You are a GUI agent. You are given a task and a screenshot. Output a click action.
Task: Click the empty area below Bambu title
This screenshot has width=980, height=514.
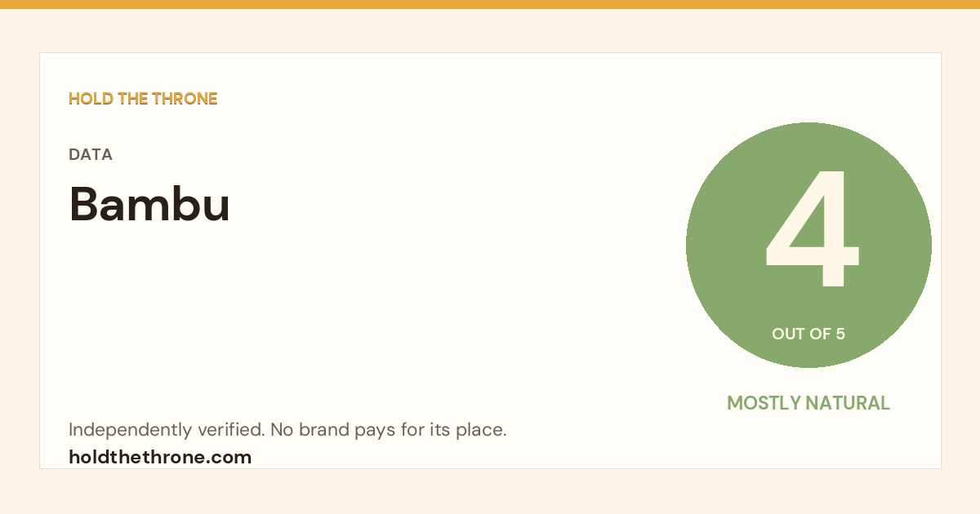(327, 318)
